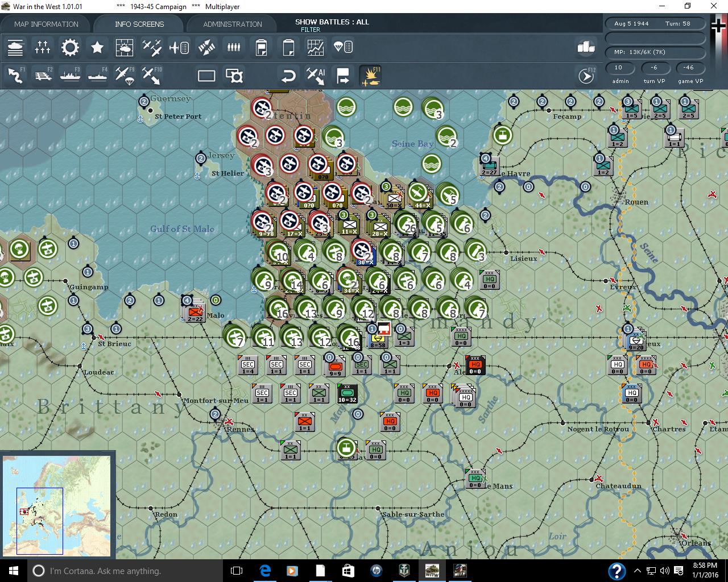The width and height of the screenshot is (728, 582).
Task: Click the undo move arrow
Action: click(288, 76)
